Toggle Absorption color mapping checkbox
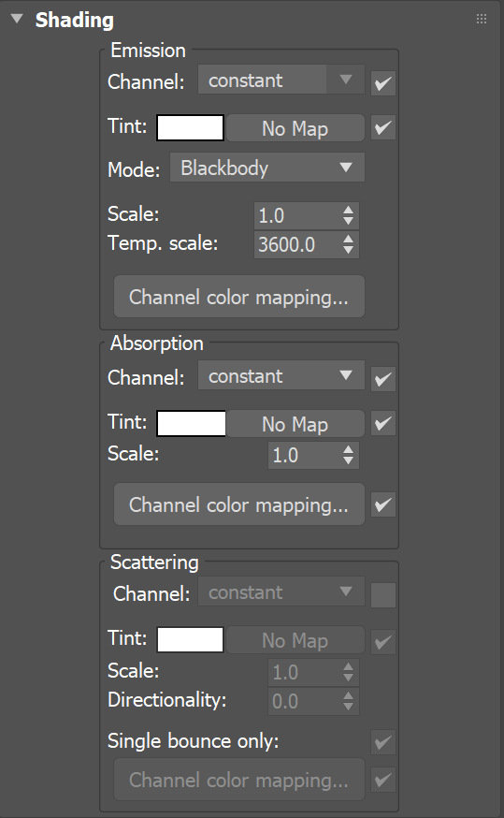The width and height of the screenshot is (504, 818). [x=383, y=504]
